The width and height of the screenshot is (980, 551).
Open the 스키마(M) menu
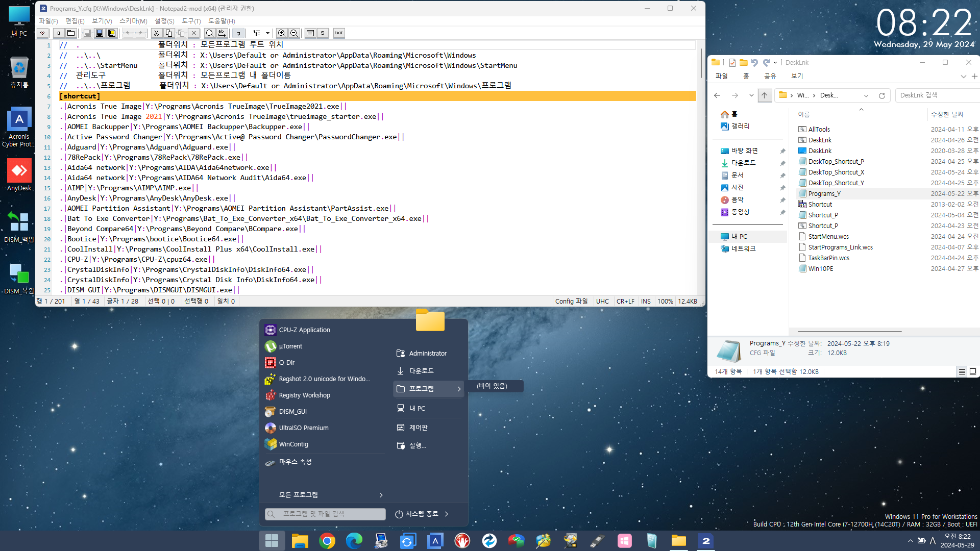[133, 21]
